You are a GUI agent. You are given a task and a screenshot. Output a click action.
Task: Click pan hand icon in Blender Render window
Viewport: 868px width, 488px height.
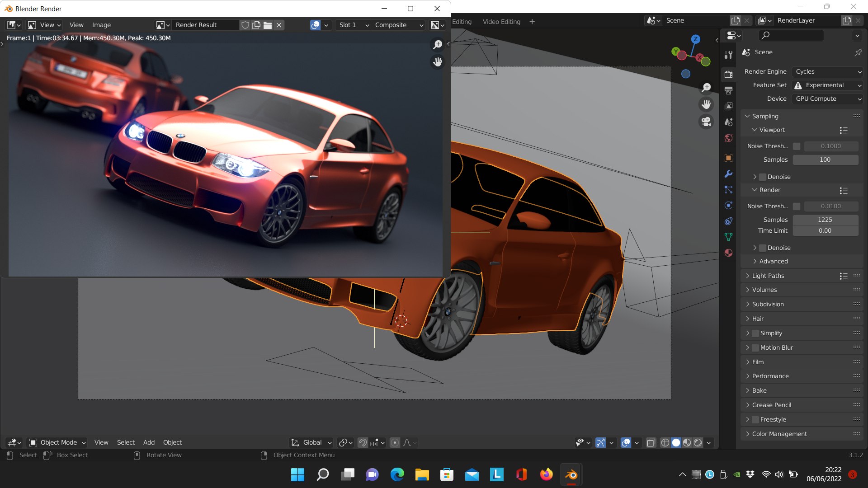[x=438, y=62]
